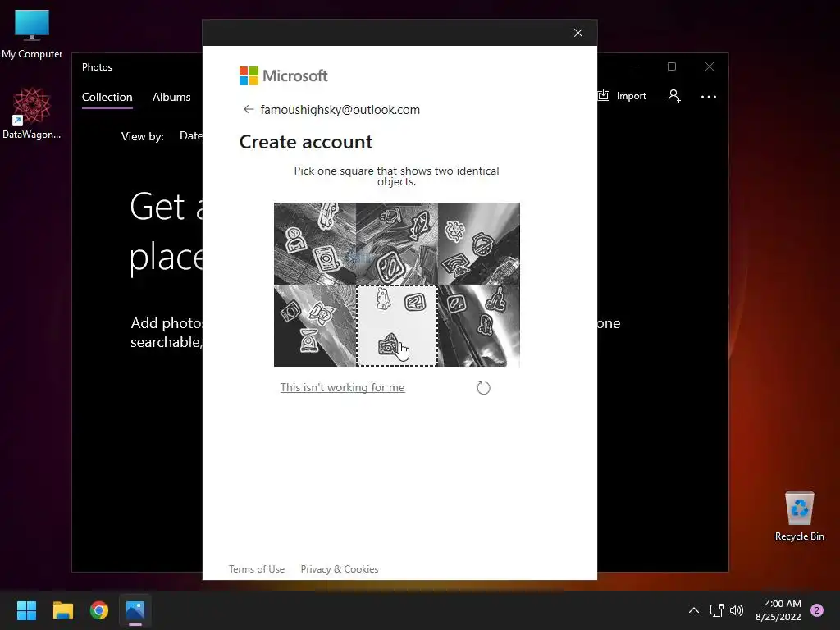Open the Recycle Bin desktop icon

point(799,516)
